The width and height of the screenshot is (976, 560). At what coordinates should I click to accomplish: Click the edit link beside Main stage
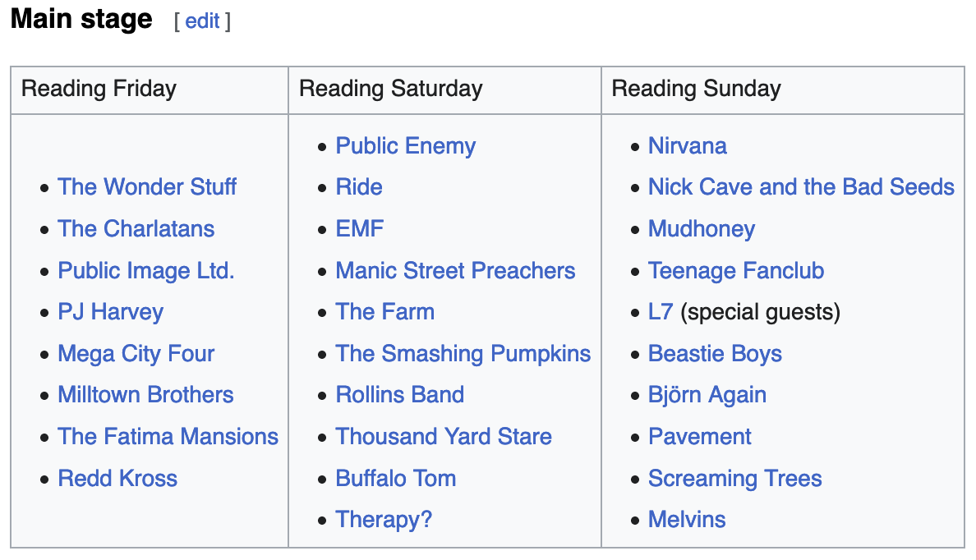point(202,21)
